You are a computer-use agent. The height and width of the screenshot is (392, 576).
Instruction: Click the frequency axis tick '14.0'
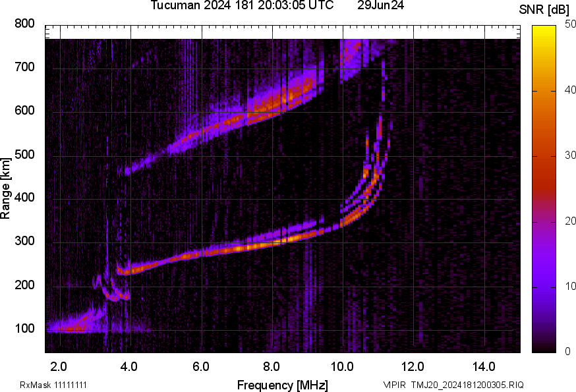point(484,367)
